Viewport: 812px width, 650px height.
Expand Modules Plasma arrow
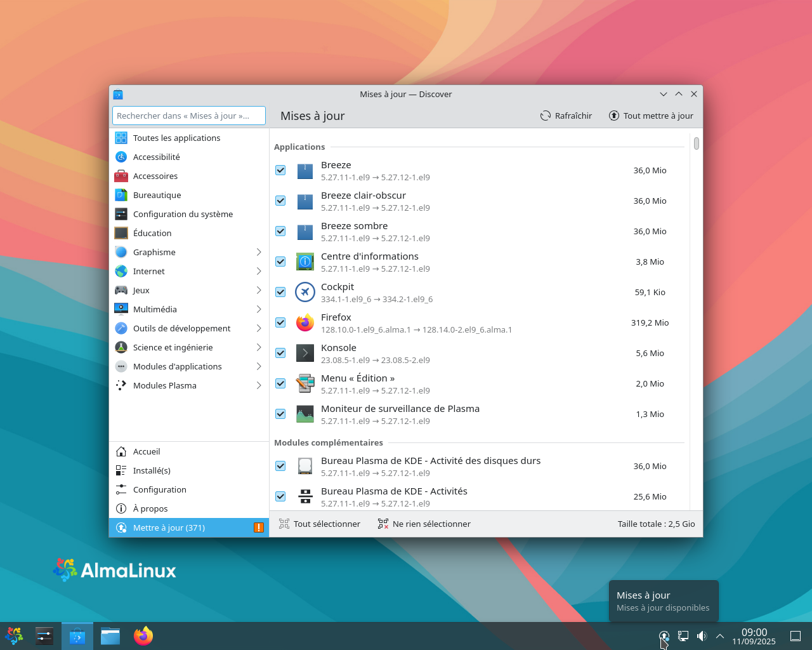point(259,385)
